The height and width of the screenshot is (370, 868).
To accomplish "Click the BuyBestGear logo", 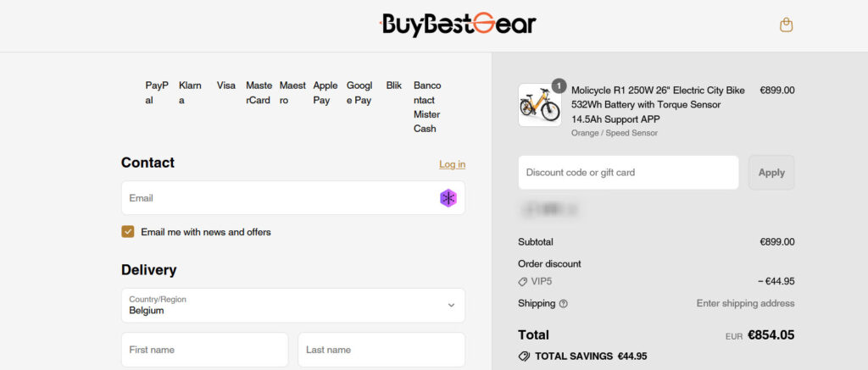I will pos(458,24).
